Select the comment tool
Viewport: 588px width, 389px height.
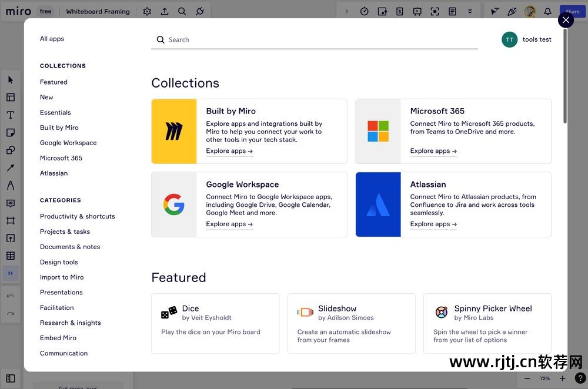click(11, 203)
